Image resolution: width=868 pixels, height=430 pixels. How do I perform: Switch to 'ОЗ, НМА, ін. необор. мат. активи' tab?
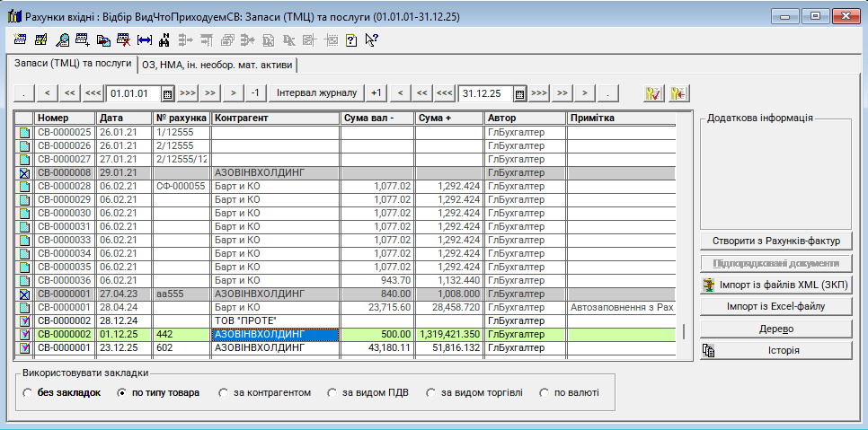pos(217,65)
